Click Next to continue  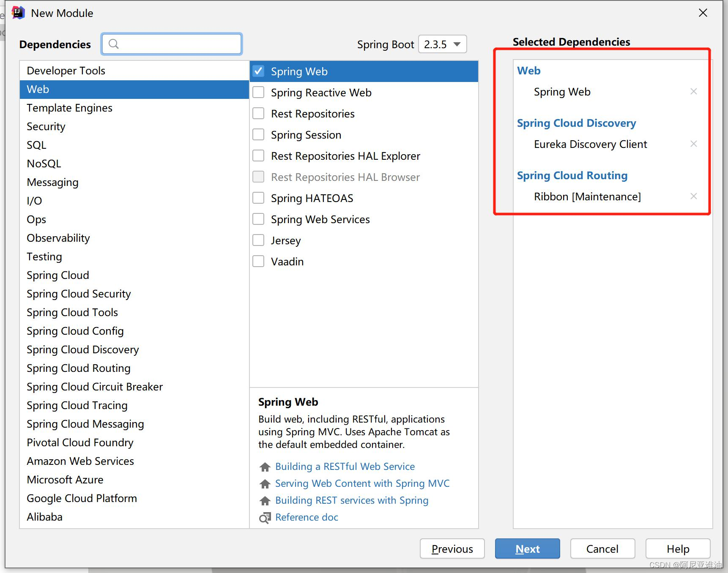[528, 548]
